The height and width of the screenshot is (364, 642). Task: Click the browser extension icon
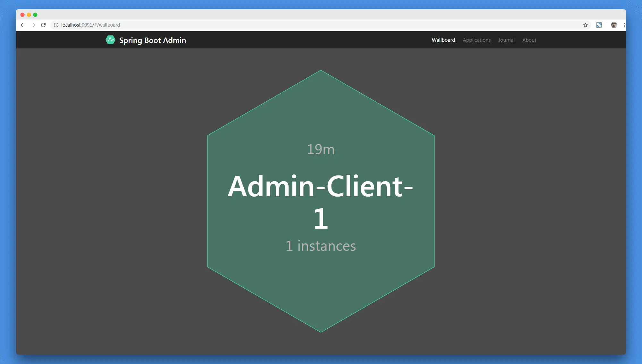click(599, 25)
